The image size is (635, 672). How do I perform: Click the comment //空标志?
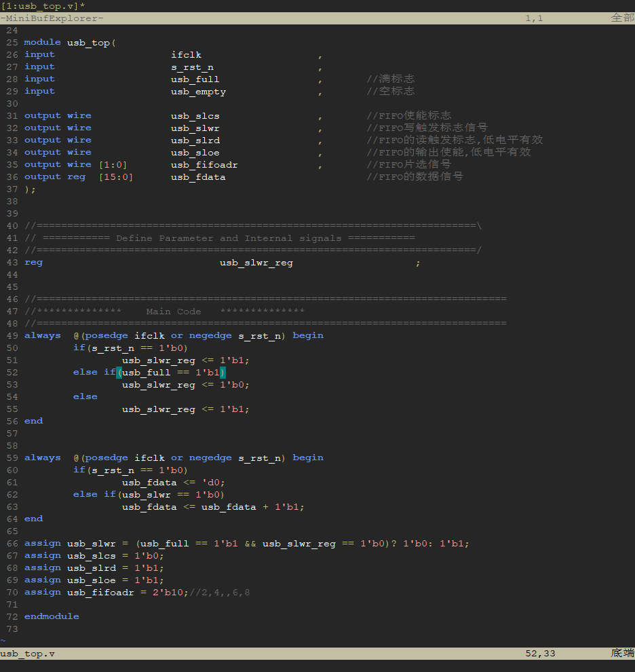(x=390, y=91)
